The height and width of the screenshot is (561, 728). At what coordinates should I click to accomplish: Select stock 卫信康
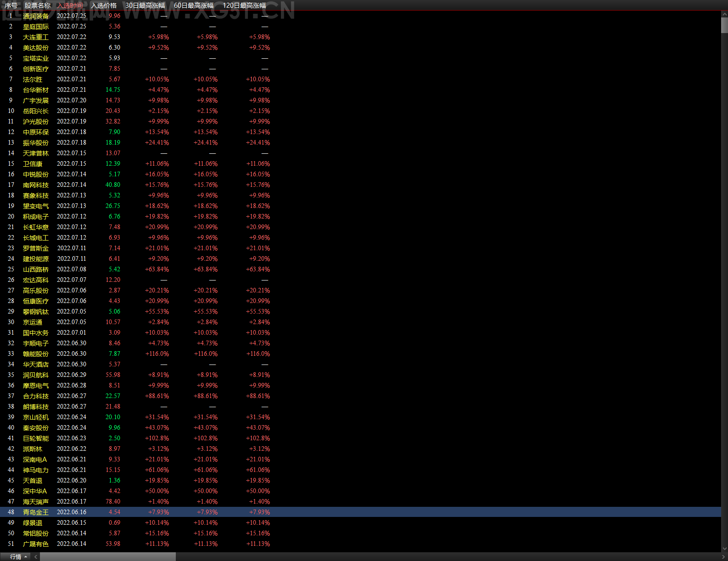33,164
